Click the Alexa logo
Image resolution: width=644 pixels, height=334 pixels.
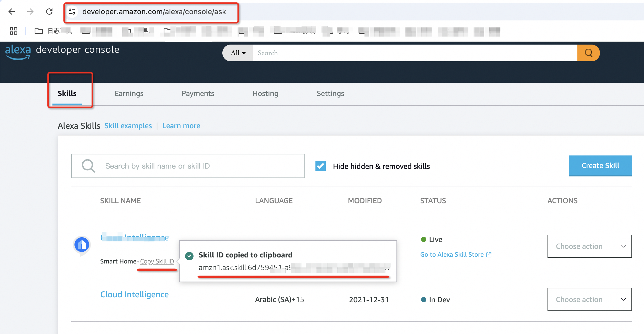point(18,52)
